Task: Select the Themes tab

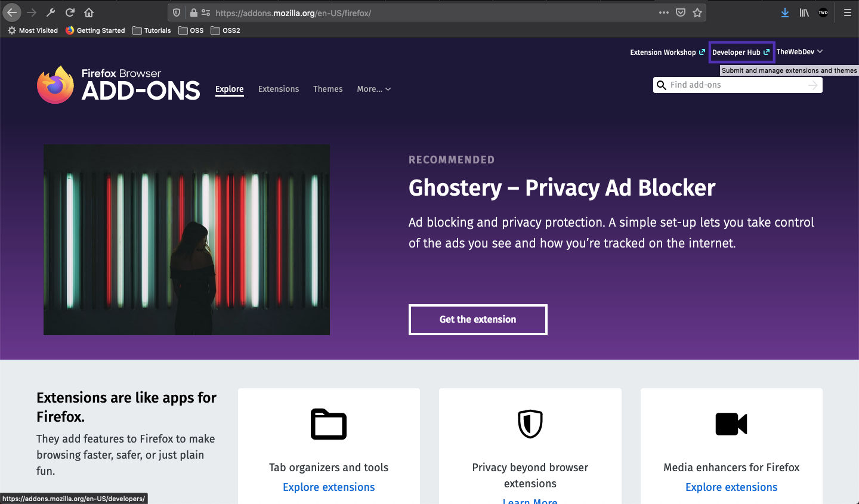Action: click(x=328, y=89)
